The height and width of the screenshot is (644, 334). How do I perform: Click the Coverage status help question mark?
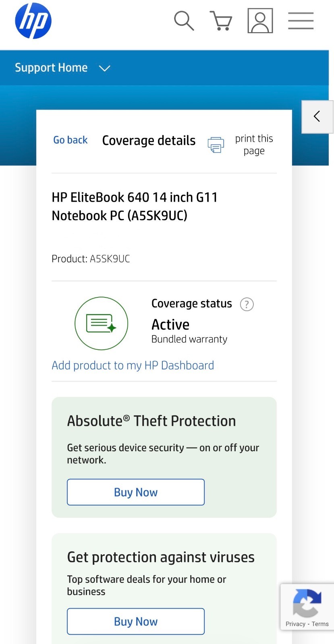pyautogui.click(x=247, y=304)
